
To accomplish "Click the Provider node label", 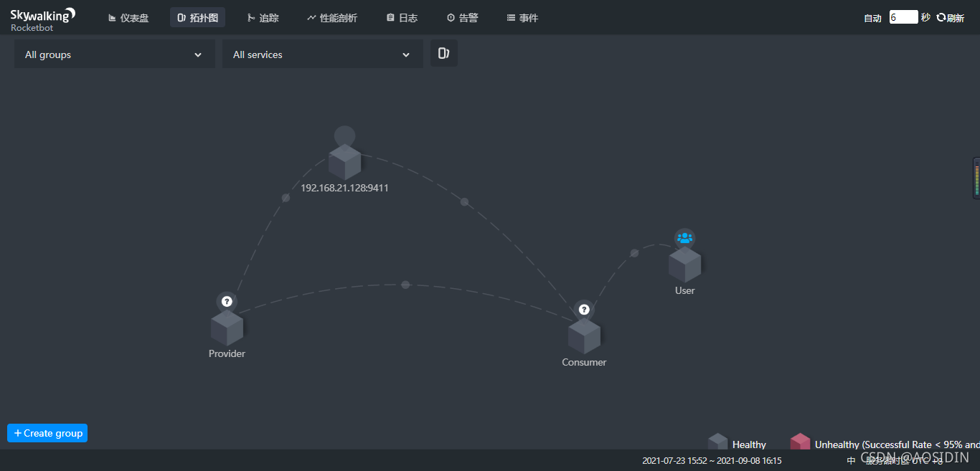I will (227, 353).
